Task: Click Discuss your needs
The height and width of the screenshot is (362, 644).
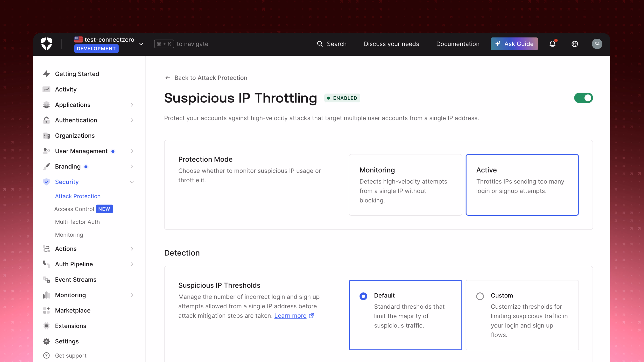Action: coord(391,44)
